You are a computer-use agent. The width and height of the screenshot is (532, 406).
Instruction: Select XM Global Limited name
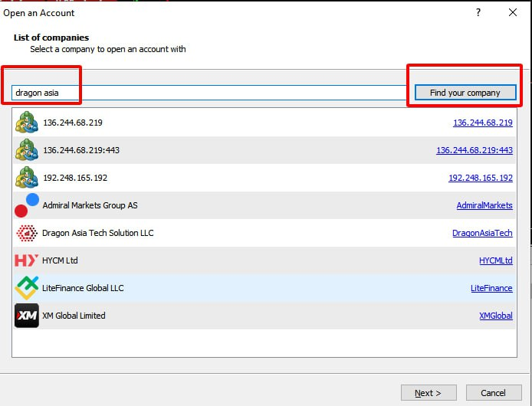point(74,316)
